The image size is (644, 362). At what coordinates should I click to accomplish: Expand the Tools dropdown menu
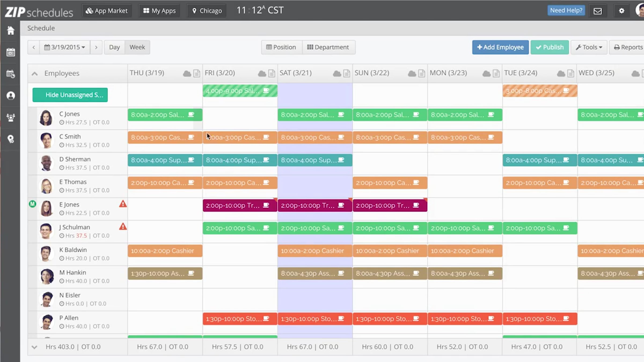(589, 47)
